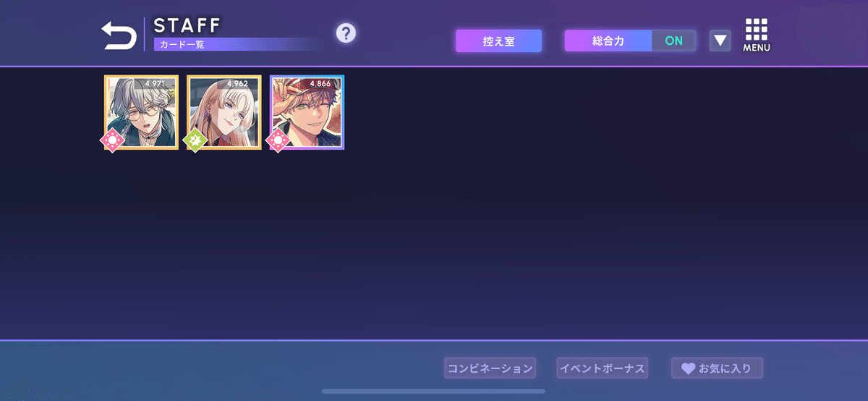The width and height of the screenshot is (868, 401).
Task: Click the カード一覧 subtitle label
Action: point(182,45)
